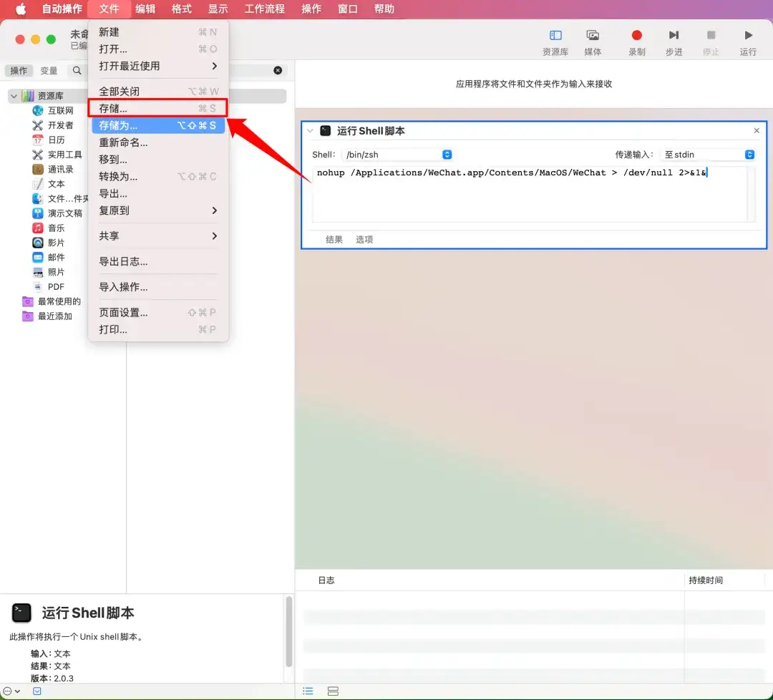Viewport: 773px width, 700px height.
Task: Collapse the 运行 Shell 脚本 action
Action: [x=309, y=131]
